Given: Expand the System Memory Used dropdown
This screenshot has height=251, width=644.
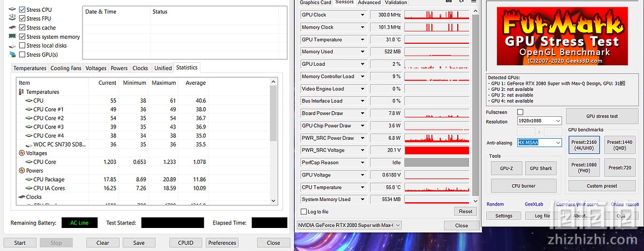Looking at the screenshot, I should 362,200.
